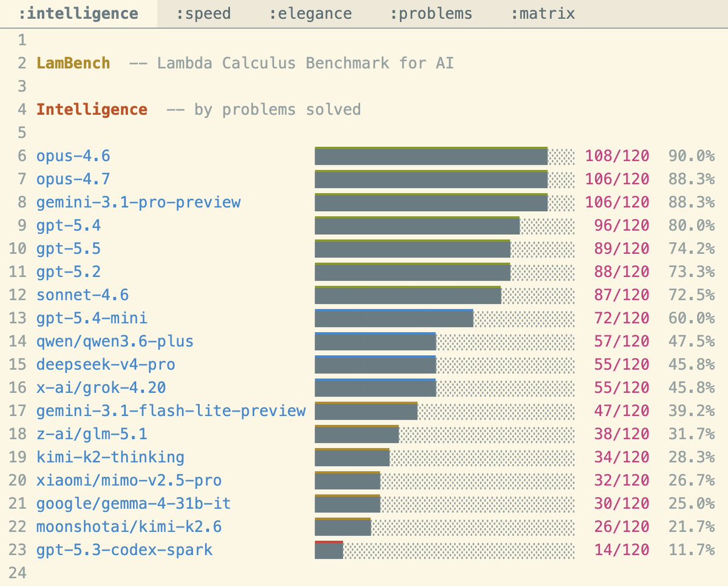The height and width of the screenshot is (586, 728).
Task: Click the 72.5% percentage
Action: click(692, 295)
